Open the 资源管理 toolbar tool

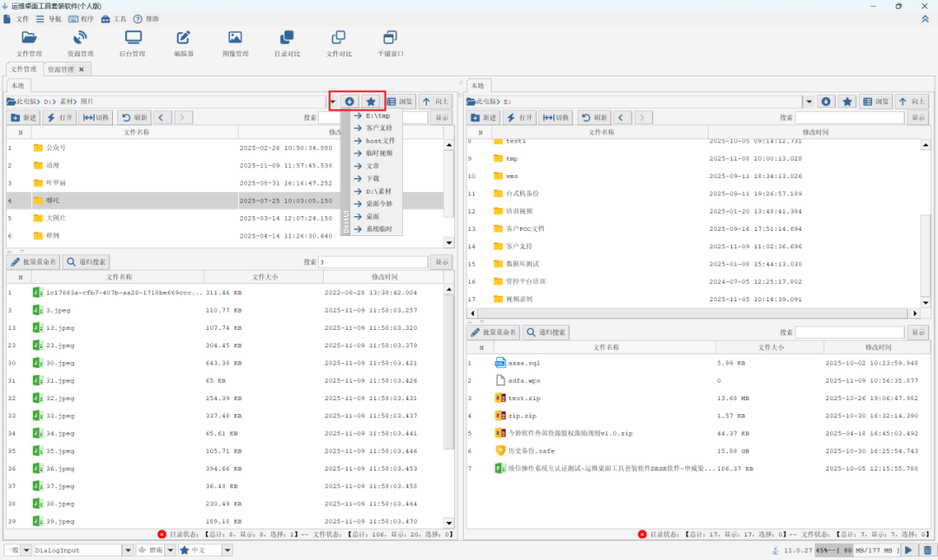pos(80,44)
